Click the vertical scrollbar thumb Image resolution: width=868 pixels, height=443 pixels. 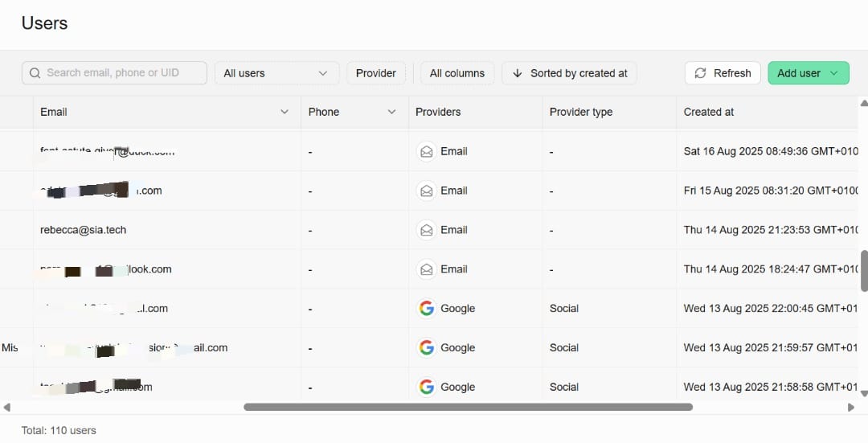click(x=864, y=271)
